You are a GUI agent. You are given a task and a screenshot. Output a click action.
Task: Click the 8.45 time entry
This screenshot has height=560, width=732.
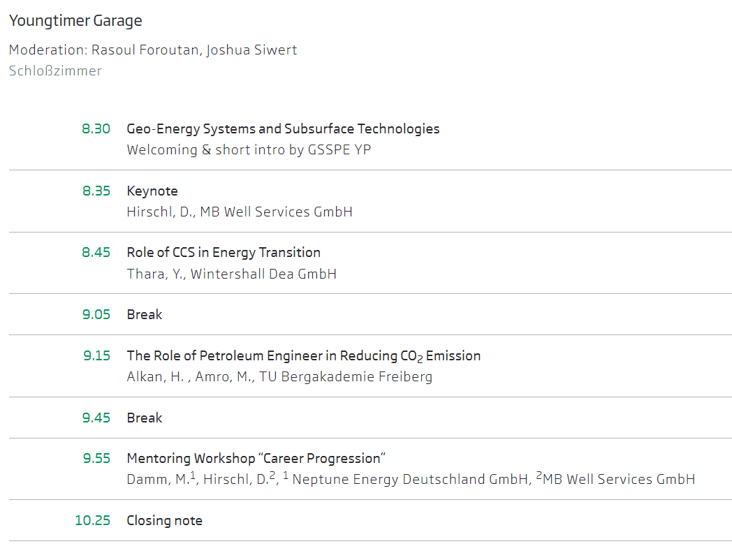point(96,253)
